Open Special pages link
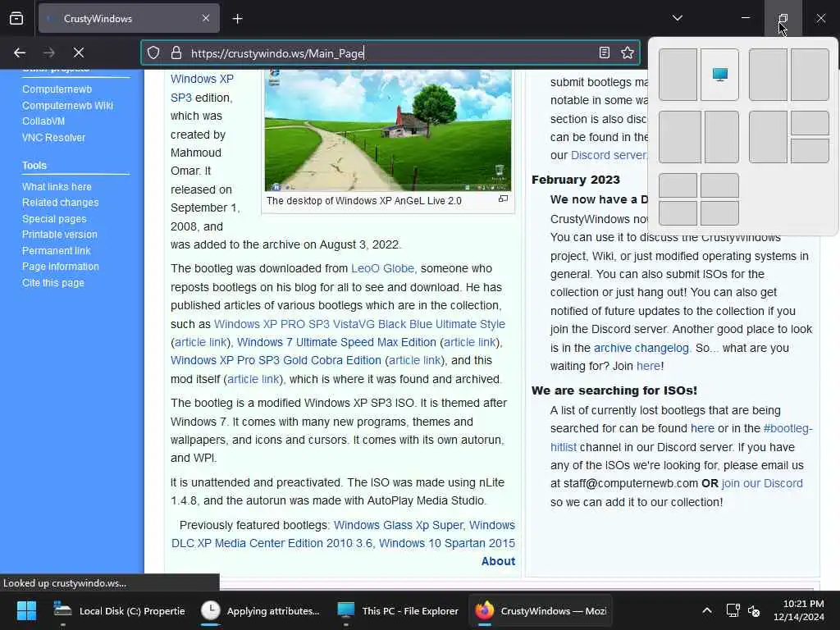Viewport: 840px width, 630px height. point(54,218)
